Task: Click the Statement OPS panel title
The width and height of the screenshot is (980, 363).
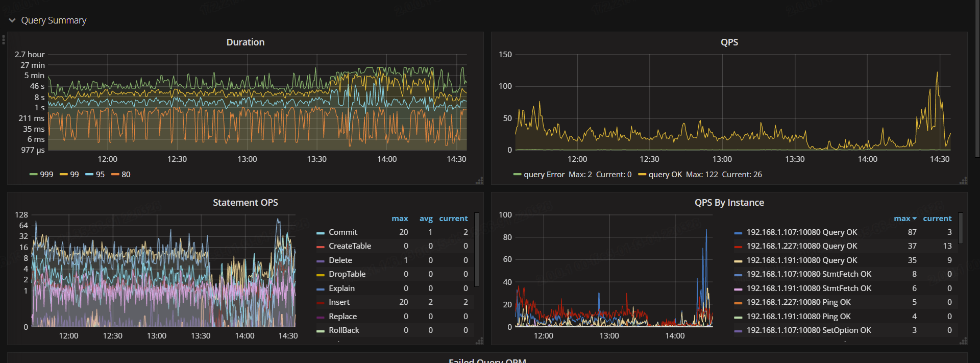Action: pyautogui.click(x=245, y=203)
